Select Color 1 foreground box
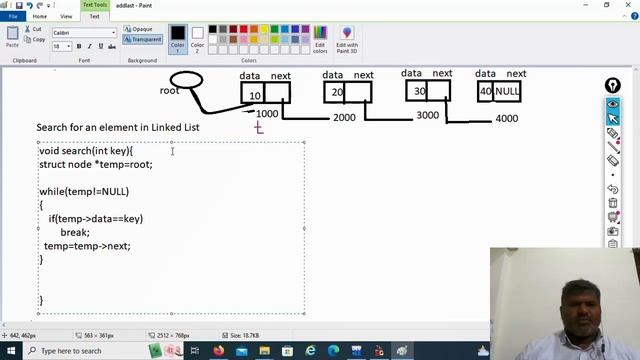This screenshot has width=640, height=360. click(178, 39)
